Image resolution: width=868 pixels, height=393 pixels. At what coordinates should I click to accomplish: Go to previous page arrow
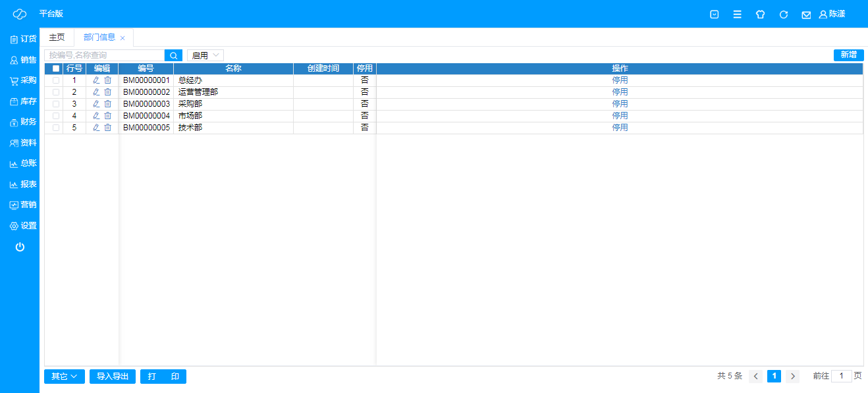pyautogui.click(x=756, y=377)
